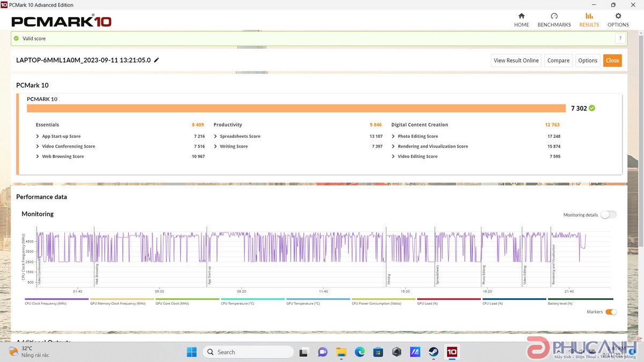Select the CPU Power Consumption (Watts) legend
The width and height of the screenshot is (644, 362).
coord(384,301)
